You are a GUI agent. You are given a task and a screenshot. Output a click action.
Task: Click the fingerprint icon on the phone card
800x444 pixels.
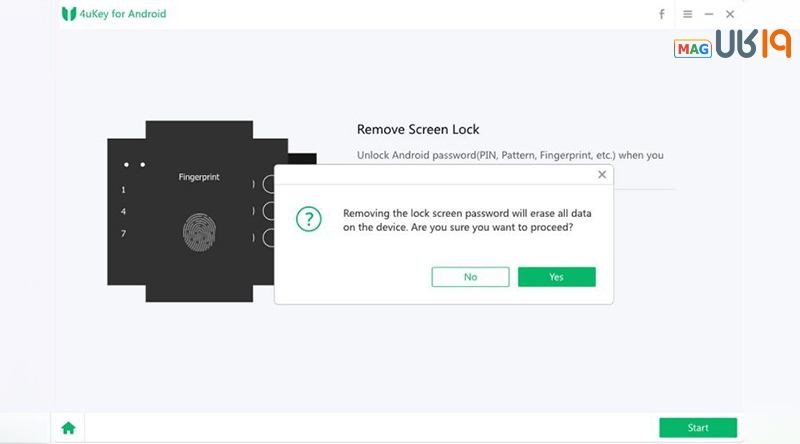coord(199,231)
